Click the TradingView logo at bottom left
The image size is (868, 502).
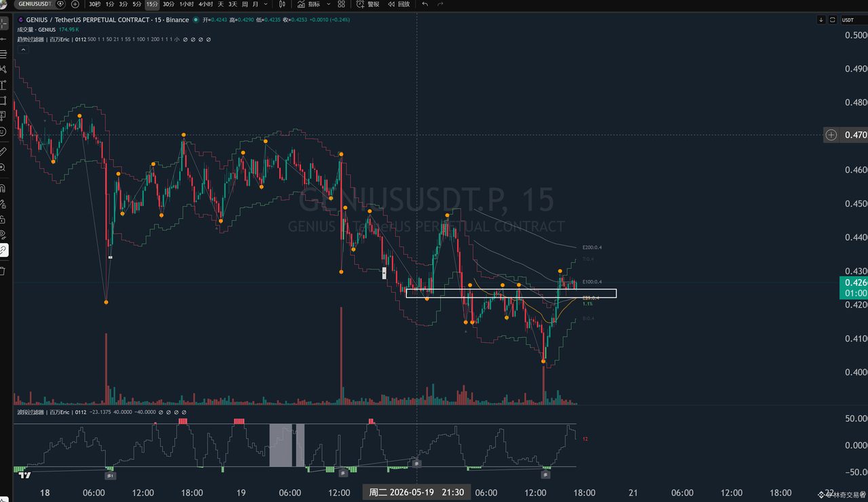24,475
